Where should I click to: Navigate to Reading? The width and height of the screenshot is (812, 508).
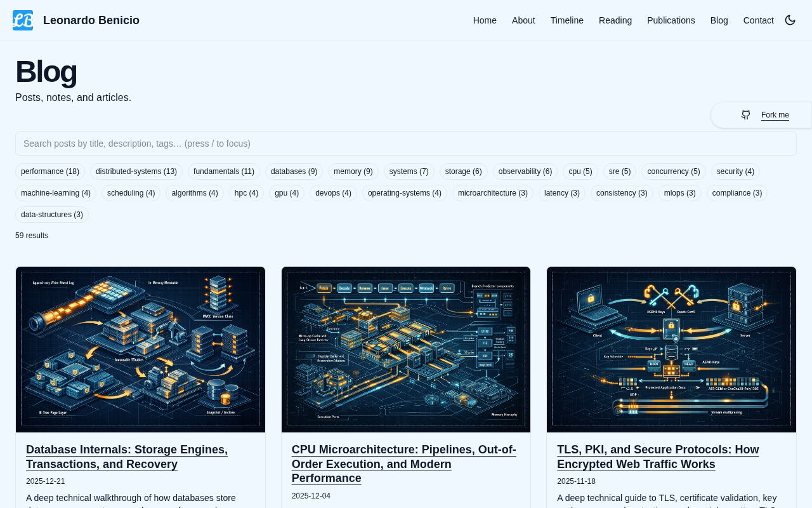615,20
